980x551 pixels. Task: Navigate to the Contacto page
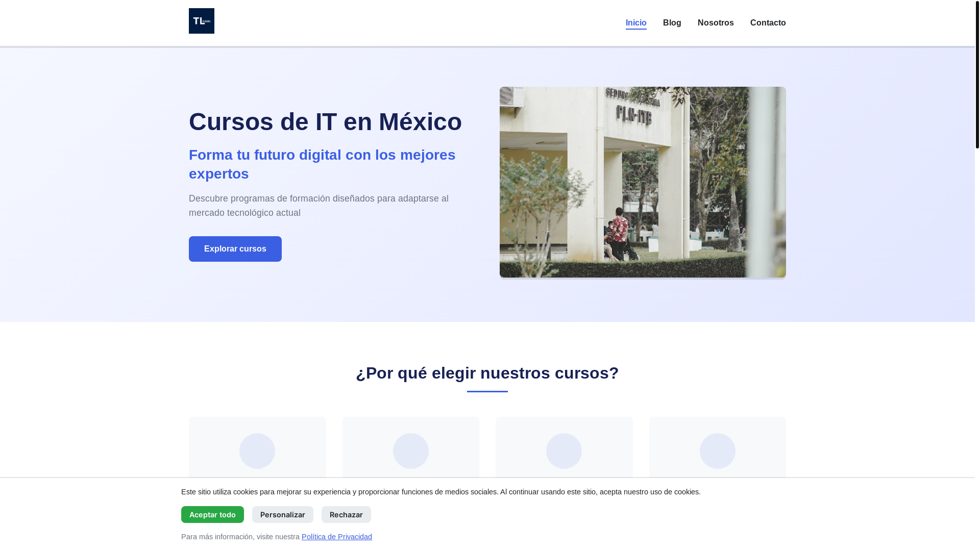(768, 23)
